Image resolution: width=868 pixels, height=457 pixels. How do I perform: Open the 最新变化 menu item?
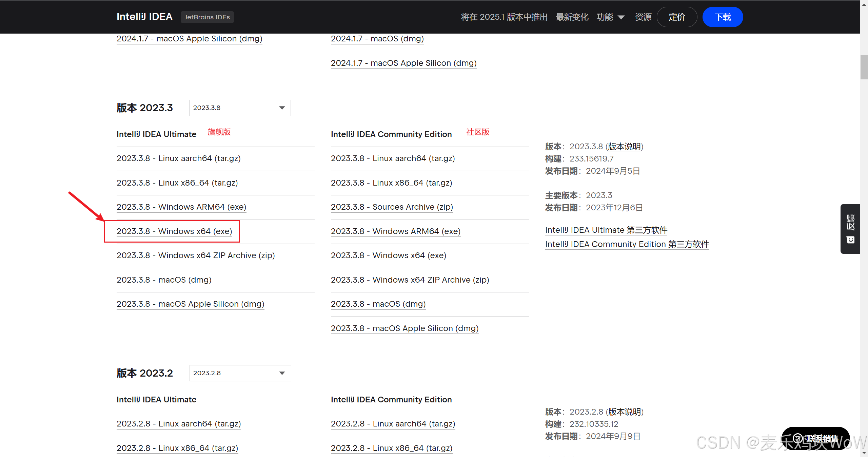(x=572, y=17)
